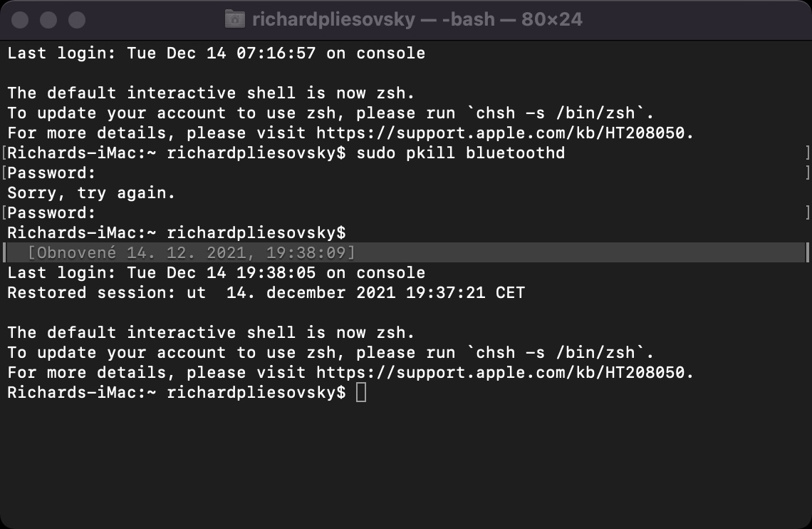Click the Last login 19:38:05 line
This screenshot has width=812, height=529.
pos(217,272)
